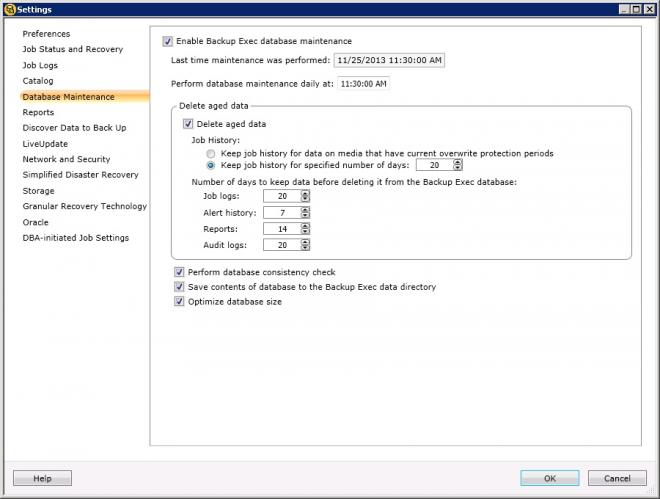660x499 pixels.
Task: Toggle Perform database consistency check
Action: pos(179,272)
